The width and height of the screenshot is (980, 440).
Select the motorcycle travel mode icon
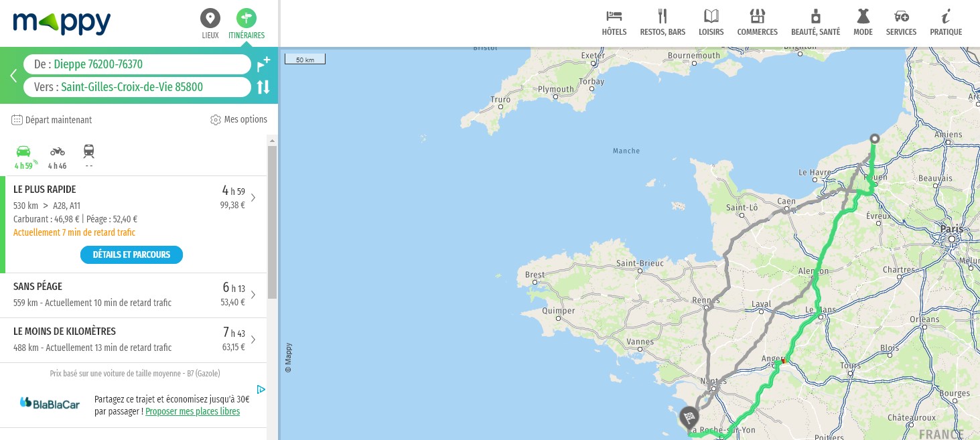58,151
